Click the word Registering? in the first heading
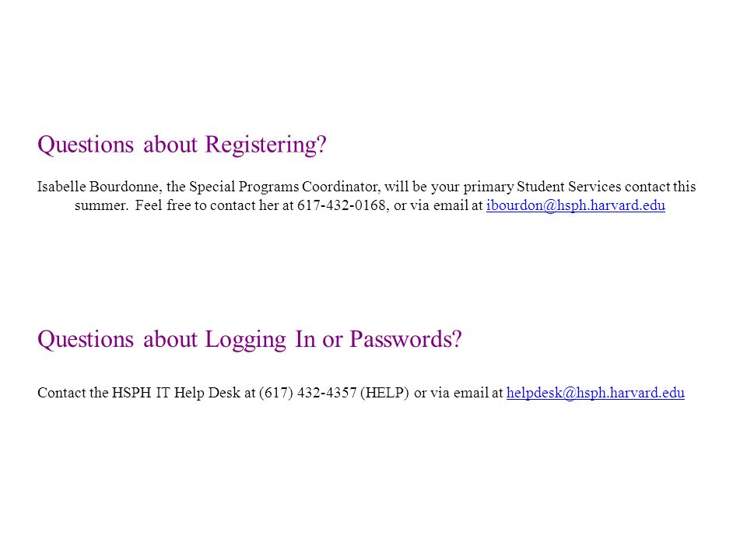 click(266, 145)
